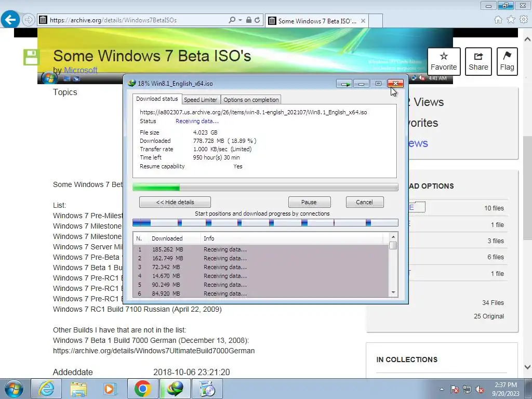Click the Flag button
The height and width of the screenshot is (399, 532).
[507, 61]
